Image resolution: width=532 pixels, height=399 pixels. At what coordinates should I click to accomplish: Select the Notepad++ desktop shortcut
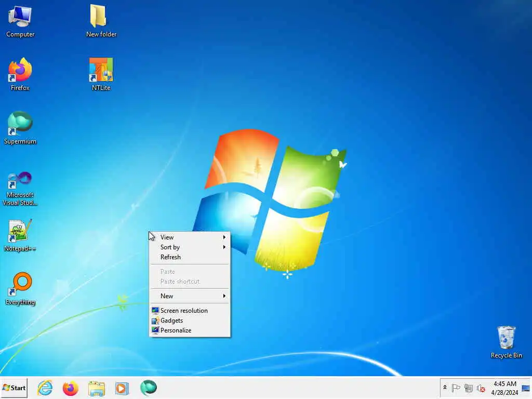[20, 235]
